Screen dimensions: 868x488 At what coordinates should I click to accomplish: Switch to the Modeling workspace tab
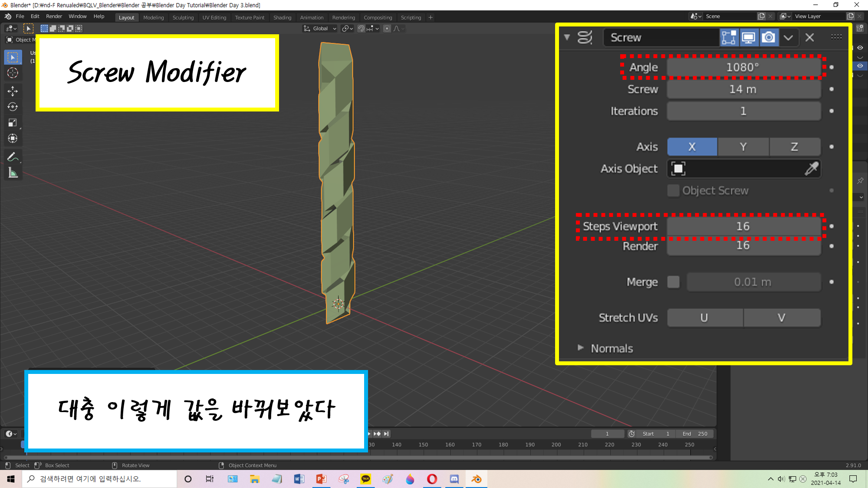[154, 17]
